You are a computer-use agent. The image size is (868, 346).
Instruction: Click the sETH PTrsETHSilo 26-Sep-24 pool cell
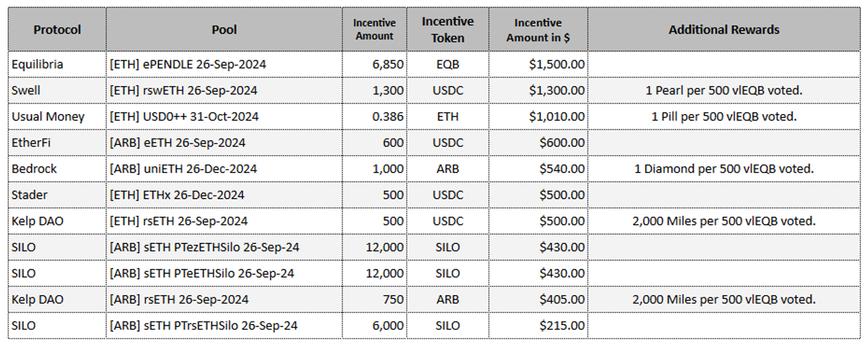(204, 326)
